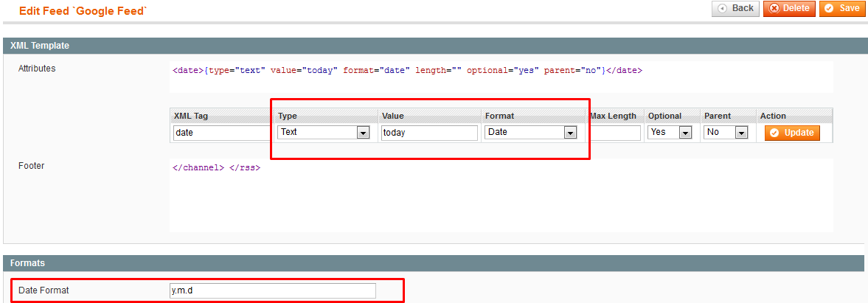Click the red X icon on Delete
The image size is (868, 303).
click(774, 8)
